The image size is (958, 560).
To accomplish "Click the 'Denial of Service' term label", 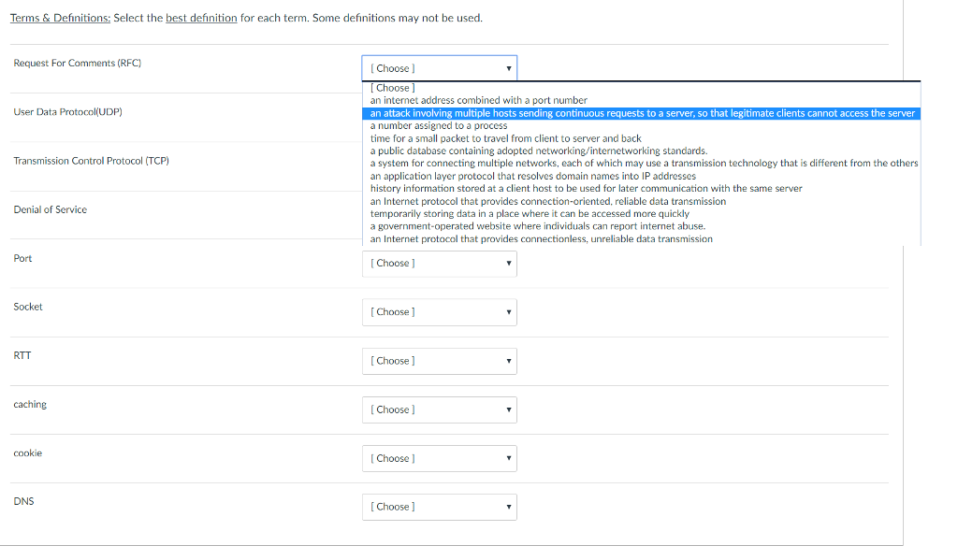I will (x=51, y=209).
